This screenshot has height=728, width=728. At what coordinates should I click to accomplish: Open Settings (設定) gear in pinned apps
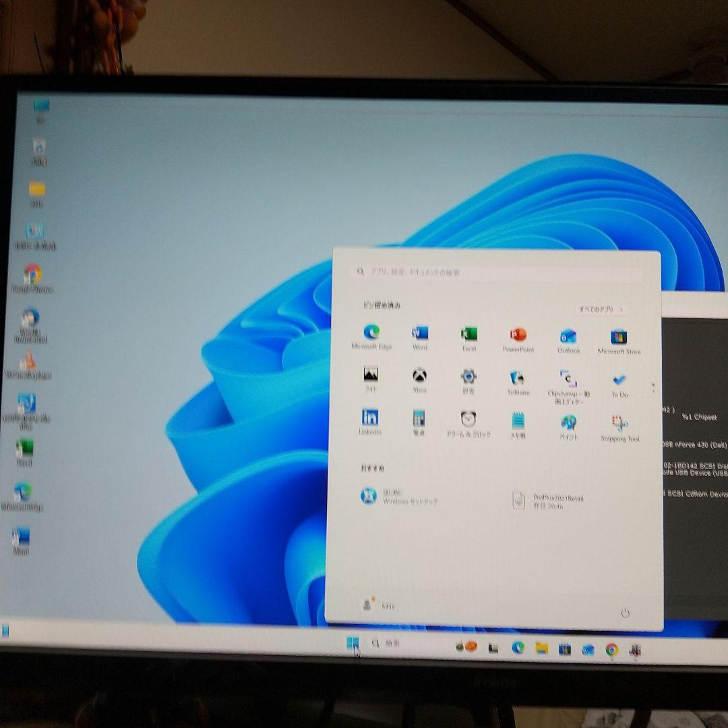click(468, 381)
